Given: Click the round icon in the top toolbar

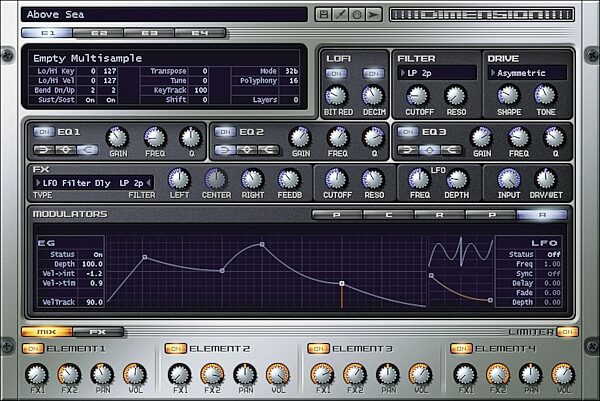Looking at the screenshot, I should tap(357, 15).
